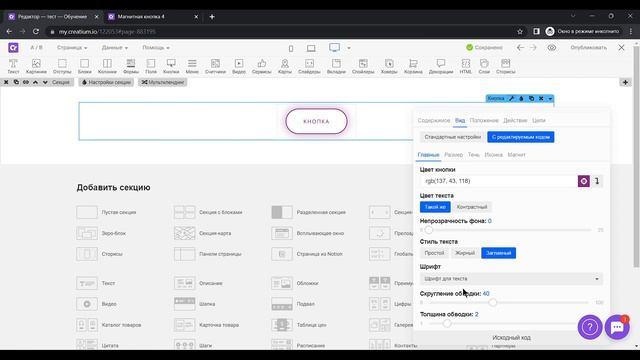Select the Спойлеры tool

point(363,66)
